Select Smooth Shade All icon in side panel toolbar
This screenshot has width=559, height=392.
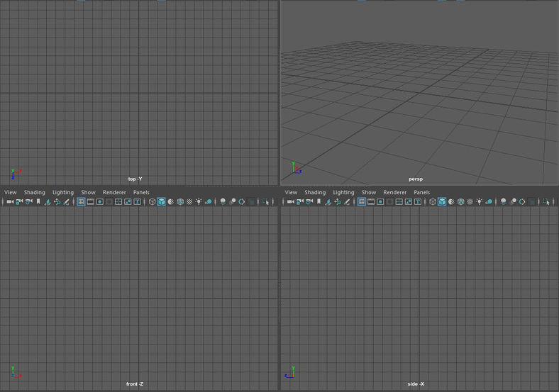[x=442, y=202]
